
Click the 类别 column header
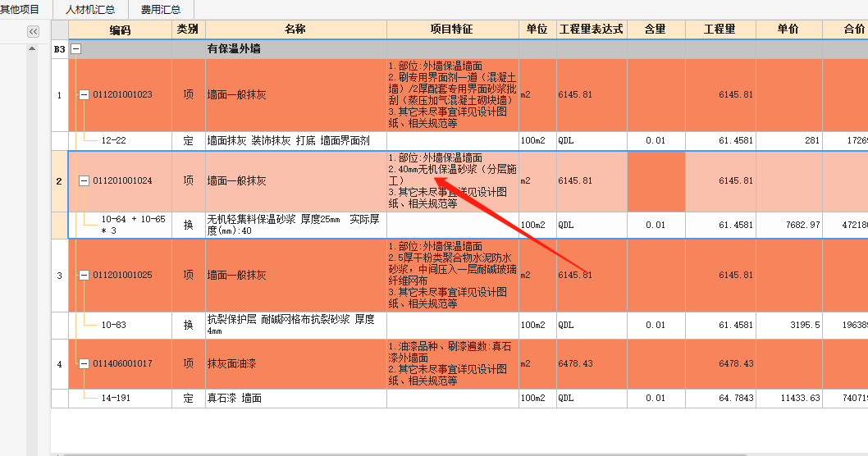pyautogui.click(x=188, y=30)
